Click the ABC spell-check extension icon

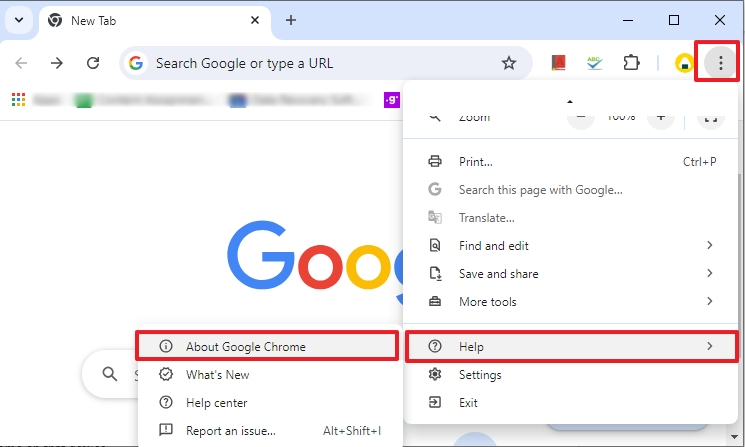coord(594,63)
